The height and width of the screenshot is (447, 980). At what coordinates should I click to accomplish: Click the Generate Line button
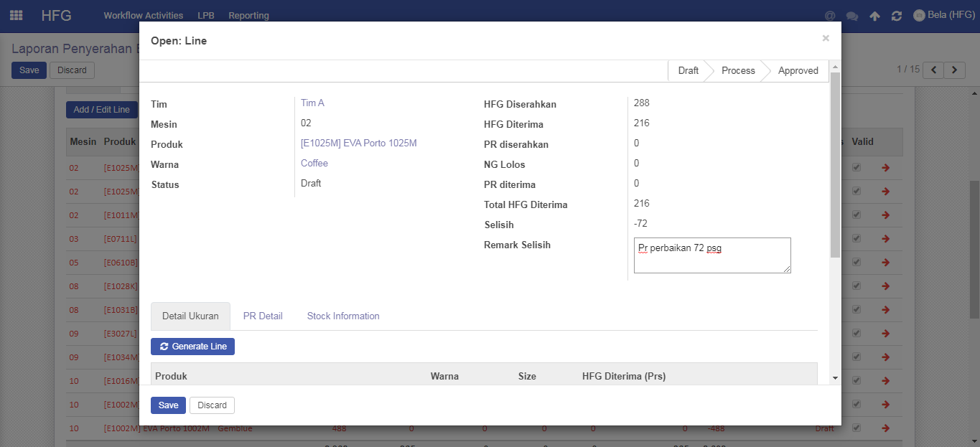[192, 347]
